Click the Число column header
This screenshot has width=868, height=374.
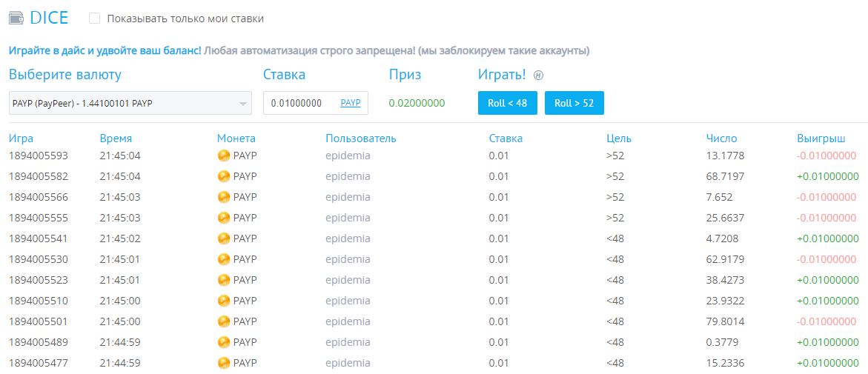click(x=721, y=138)
